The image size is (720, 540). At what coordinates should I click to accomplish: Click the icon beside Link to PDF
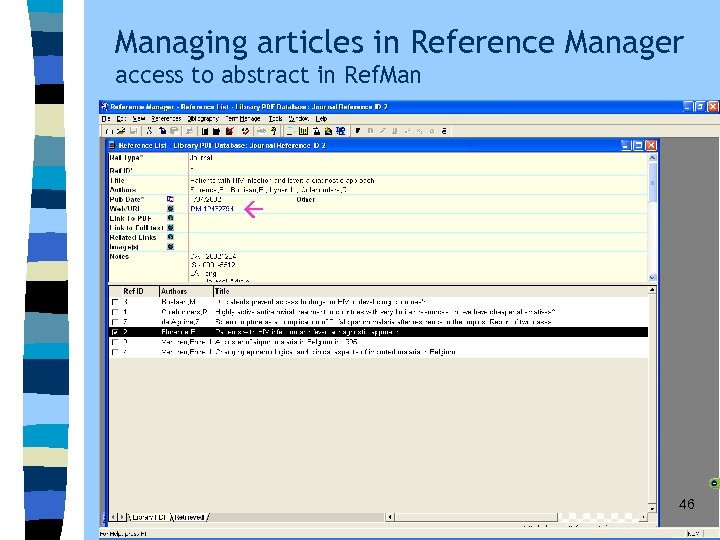(170, 218)
